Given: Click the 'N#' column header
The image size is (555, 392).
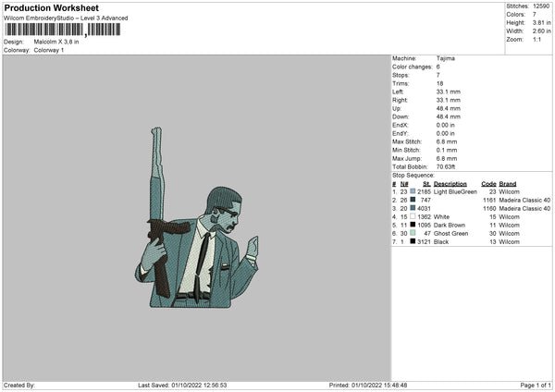Looking at the screenshot, I should tap(404, 184).
